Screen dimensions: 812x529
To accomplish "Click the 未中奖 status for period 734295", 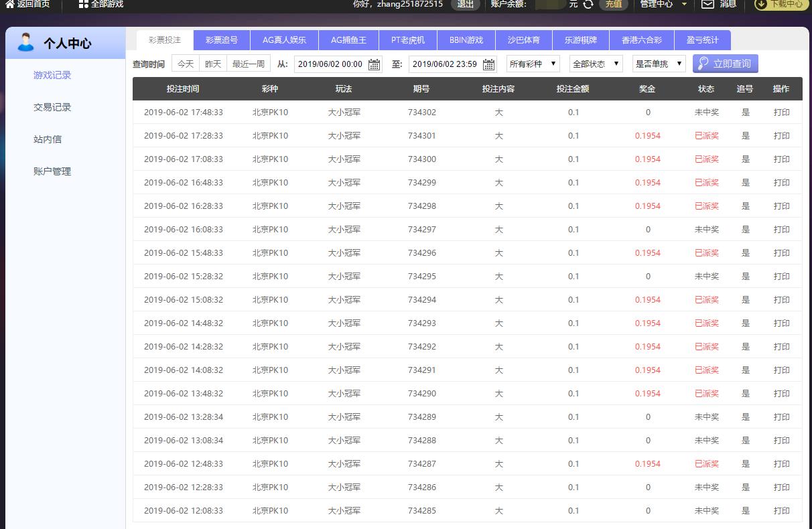I will [x=707, y=277].
